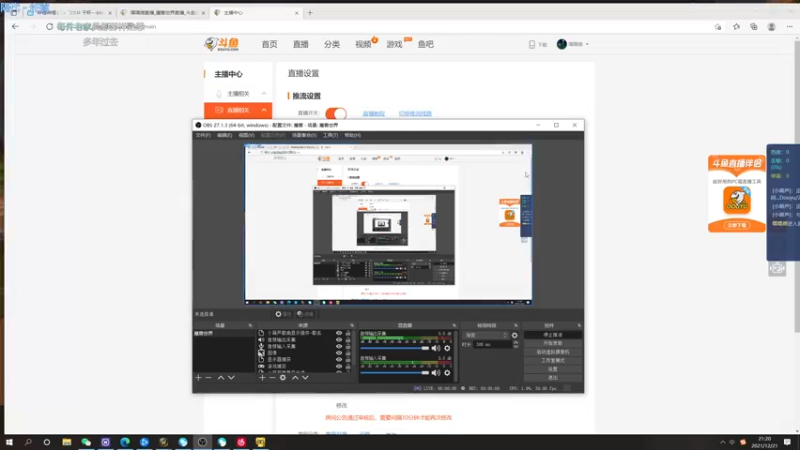Toggle visibility of first source 小葫芦歌曲显示插件

(x=339, y=333)
